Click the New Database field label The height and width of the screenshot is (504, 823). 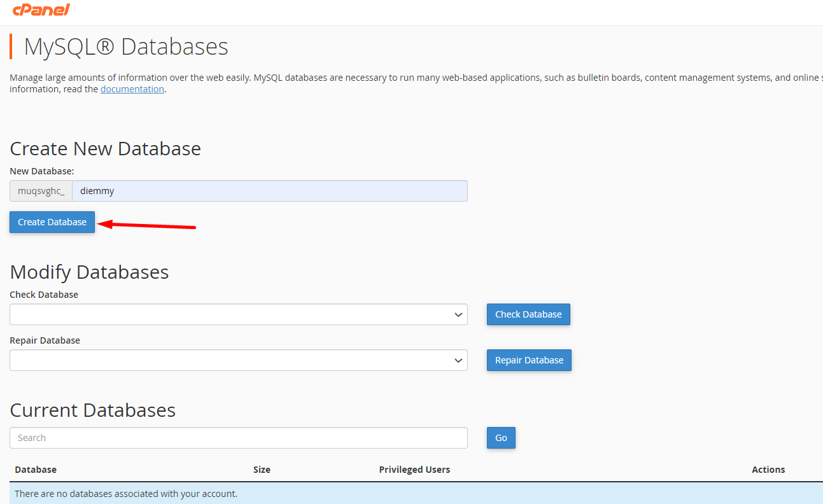tap(42, 171)
